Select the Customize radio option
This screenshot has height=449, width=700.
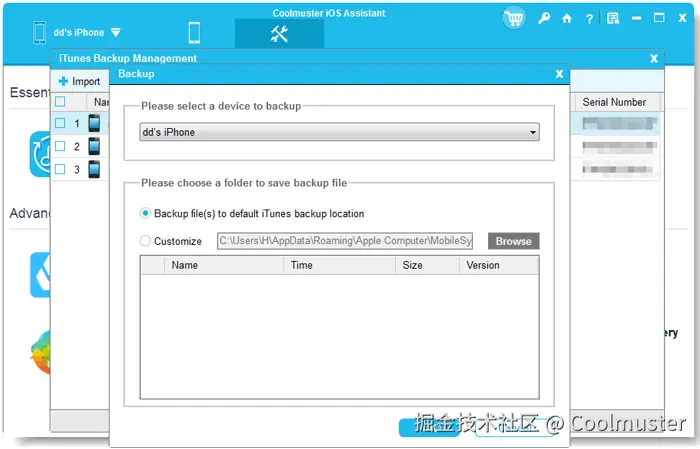[x=145, y=241]
